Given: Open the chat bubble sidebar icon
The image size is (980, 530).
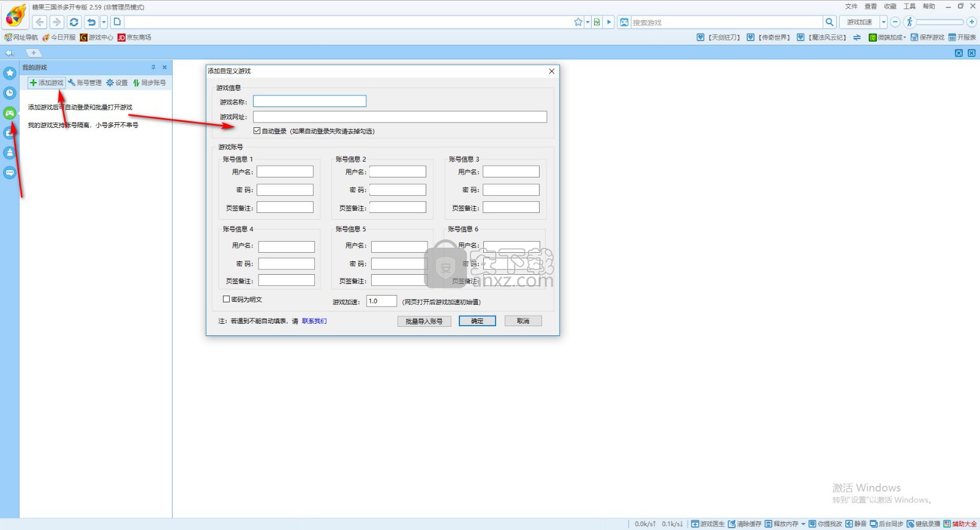Looking at the screenshot, I should (10, 173).
